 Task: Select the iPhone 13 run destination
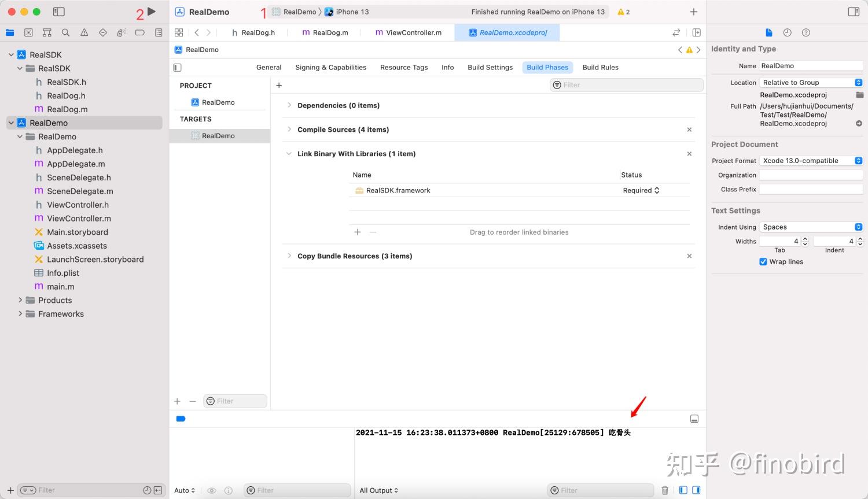(347, 12)
